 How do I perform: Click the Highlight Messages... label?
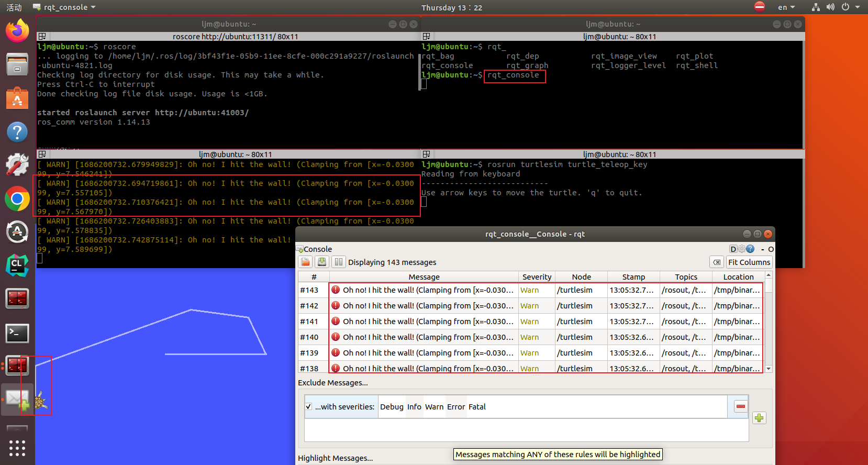336,458
